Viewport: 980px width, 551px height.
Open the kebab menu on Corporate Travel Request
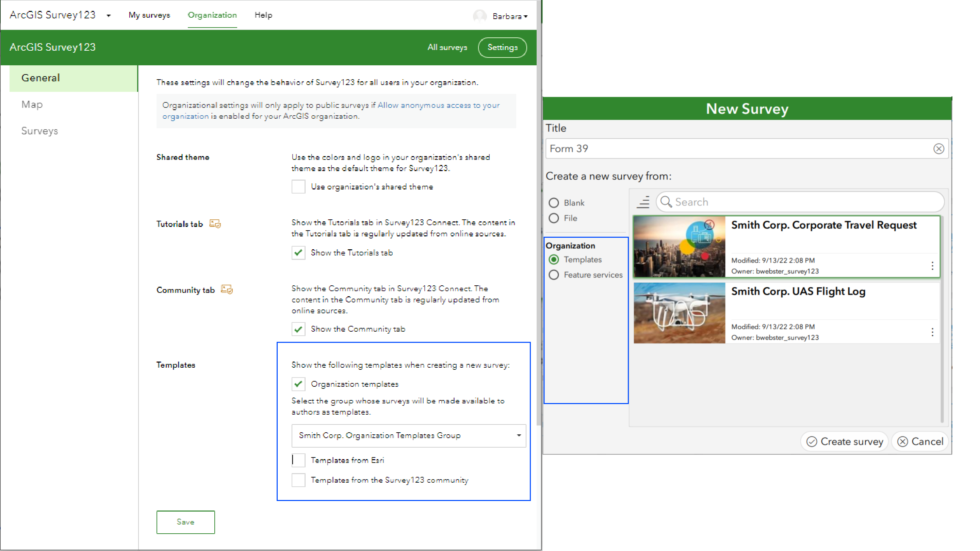(x=933, y=266)
